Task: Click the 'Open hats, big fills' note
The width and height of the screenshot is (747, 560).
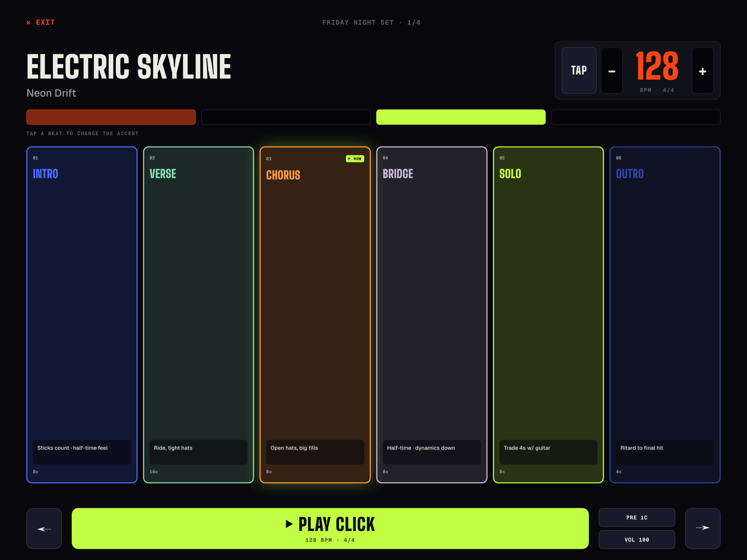Action: click(315, 452)
